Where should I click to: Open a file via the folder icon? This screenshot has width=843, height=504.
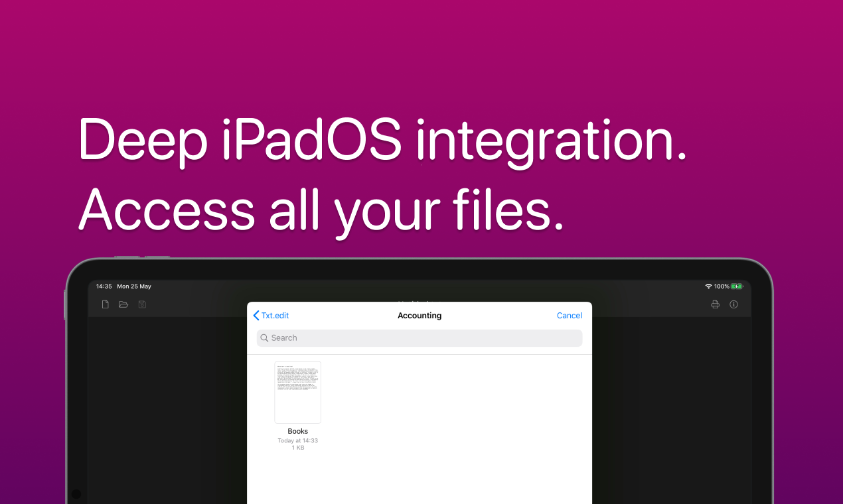[123, 304]
